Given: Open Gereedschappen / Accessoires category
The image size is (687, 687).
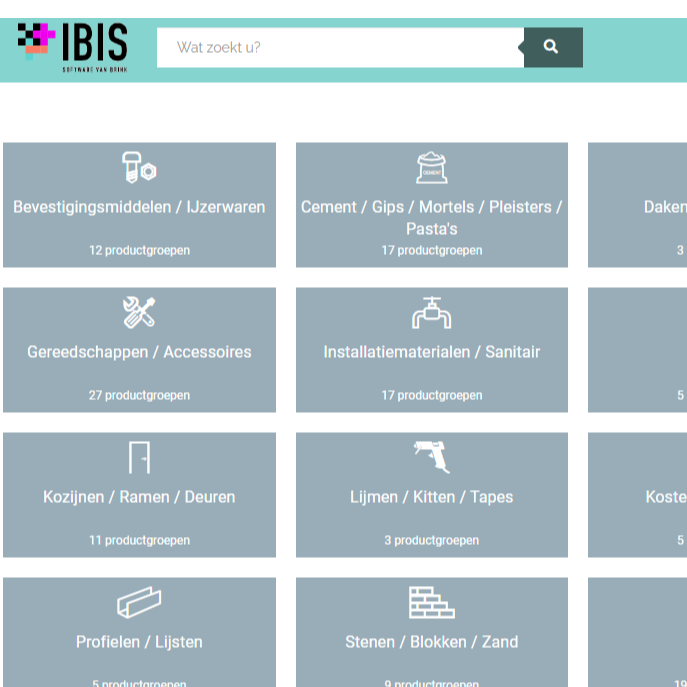Looking at the screenshot, I should pyautogui.click(x=139, y=350).
